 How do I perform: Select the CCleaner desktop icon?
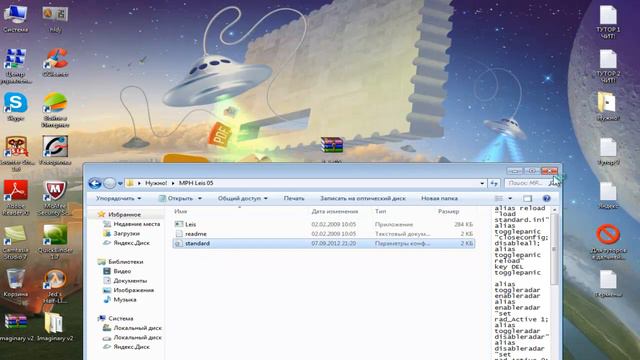tap(56, 62)
